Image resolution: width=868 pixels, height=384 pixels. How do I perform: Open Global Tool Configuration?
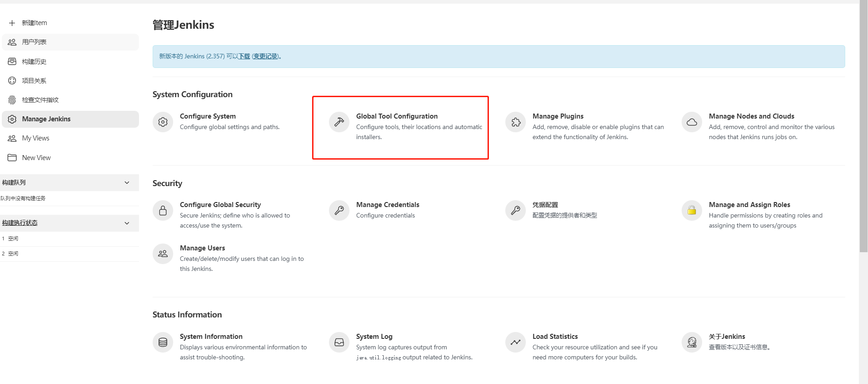click(x=397, y=116)
